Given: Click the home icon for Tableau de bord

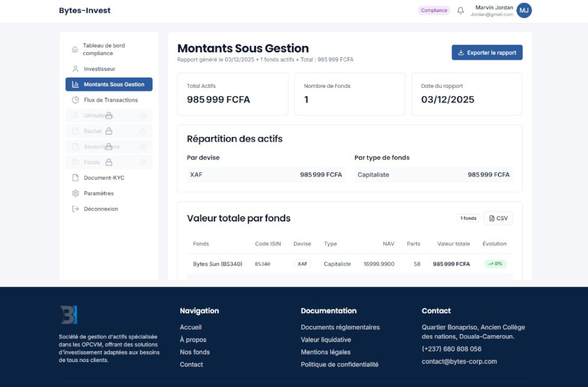Looking at the screenshot, I should 75,49.
